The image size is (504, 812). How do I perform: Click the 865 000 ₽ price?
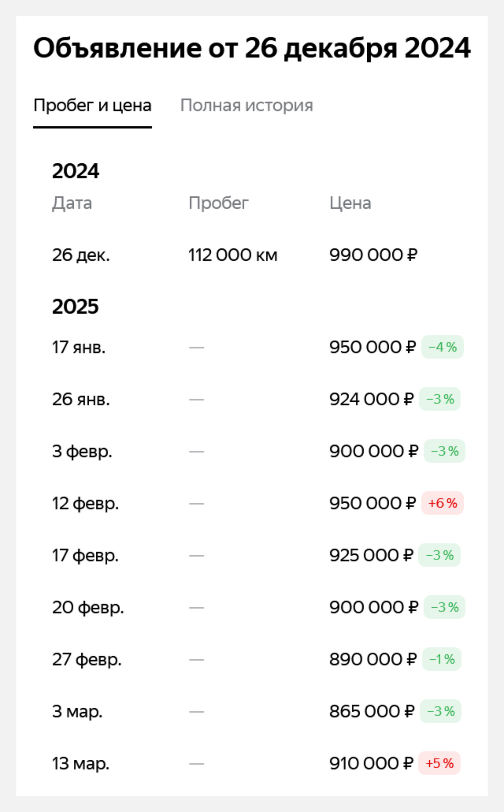372,711
